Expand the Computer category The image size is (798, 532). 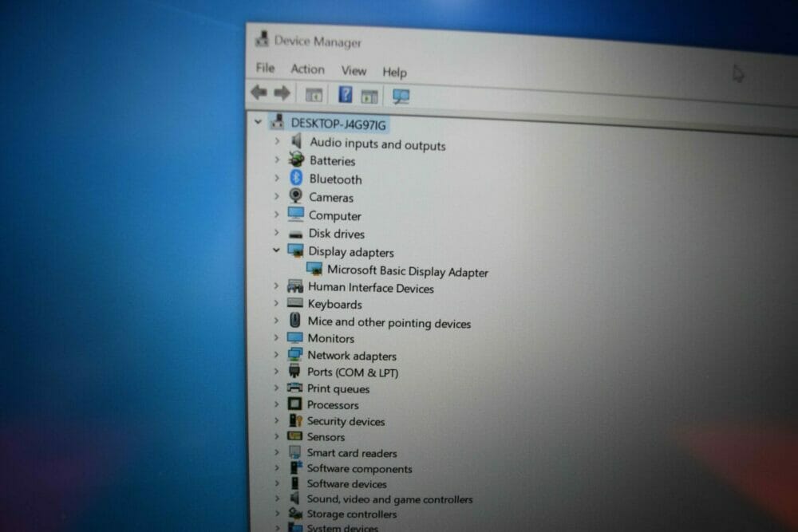[276, 215]
